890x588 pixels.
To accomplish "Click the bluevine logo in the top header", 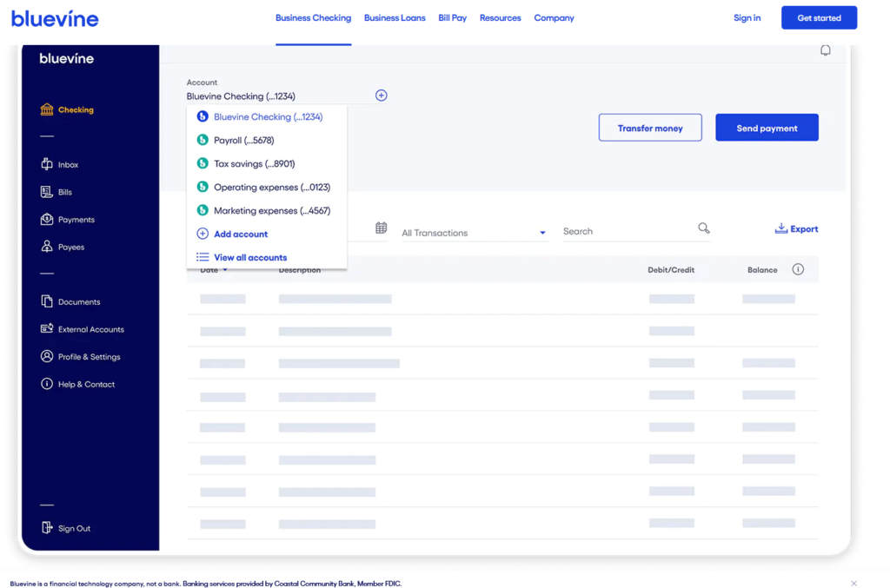I will (55, 19).
